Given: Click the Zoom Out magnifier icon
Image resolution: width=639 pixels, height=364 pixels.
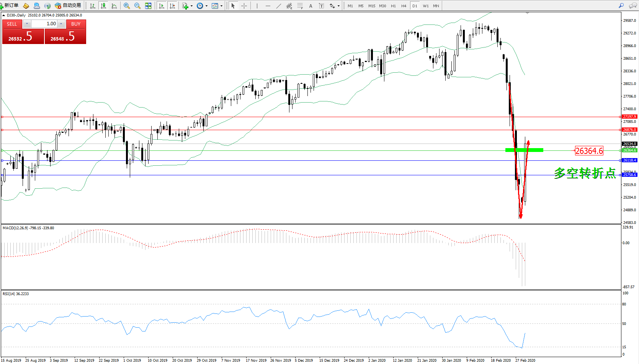Looking at the screenshot, I should coord(137,6).
